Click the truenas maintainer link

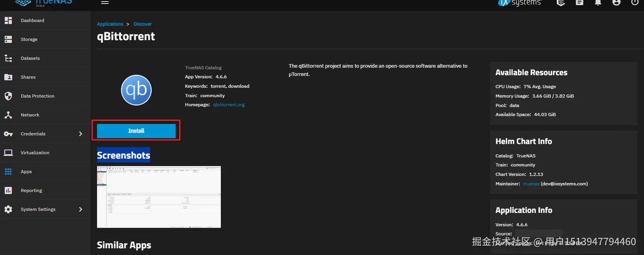(x=531, y=184)
